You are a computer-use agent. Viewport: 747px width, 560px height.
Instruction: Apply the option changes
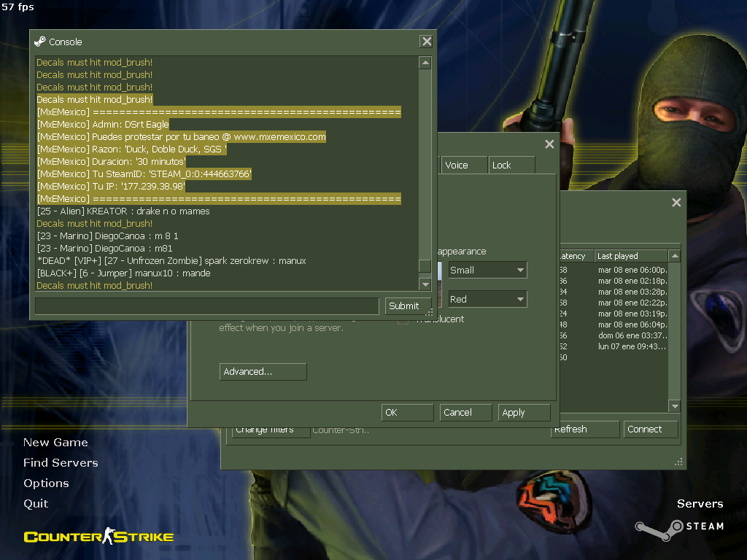[x=525, y=413]
